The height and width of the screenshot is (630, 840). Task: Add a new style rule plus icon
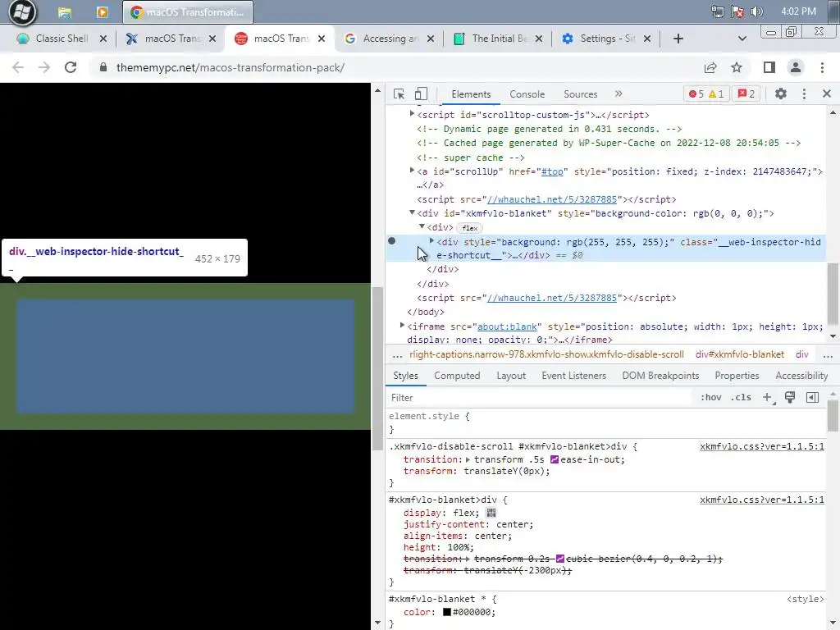[768, 398]
